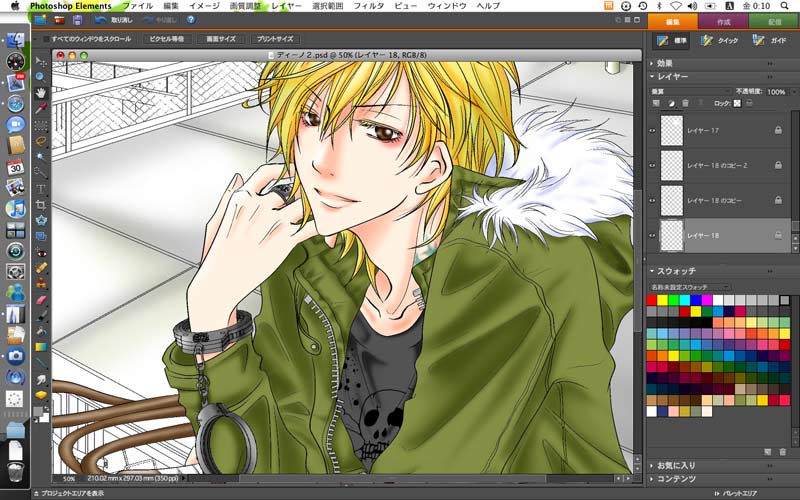The height and width of the screenshot is (500, 800).
Task: Select the Lasso tool
Action: 41,141
